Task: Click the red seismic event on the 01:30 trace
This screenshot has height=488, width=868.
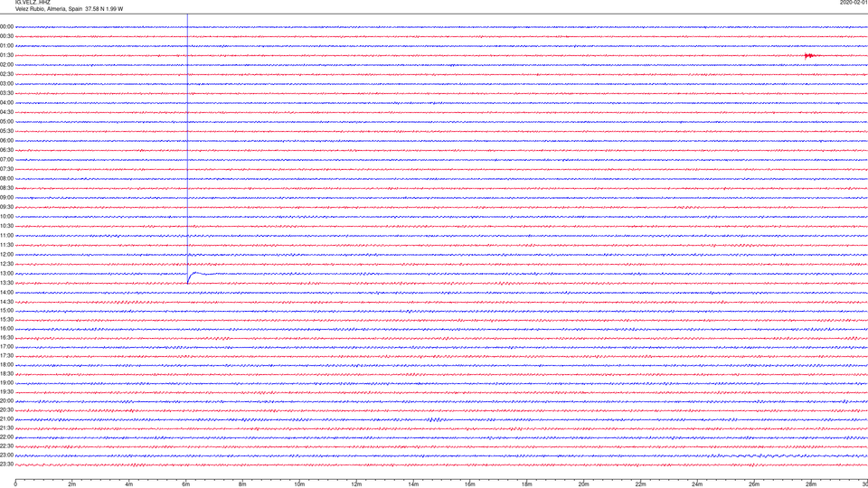Action: (x=810, y=55)
